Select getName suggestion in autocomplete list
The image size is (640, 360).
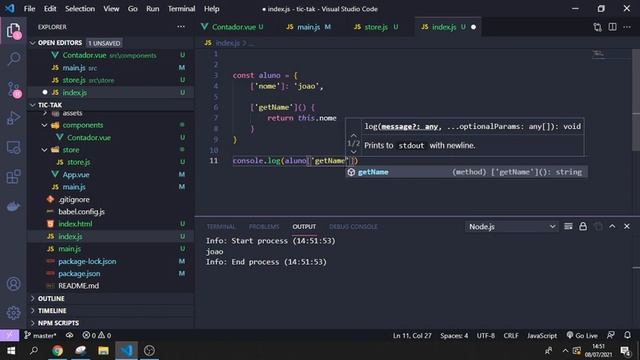(466, 172)
